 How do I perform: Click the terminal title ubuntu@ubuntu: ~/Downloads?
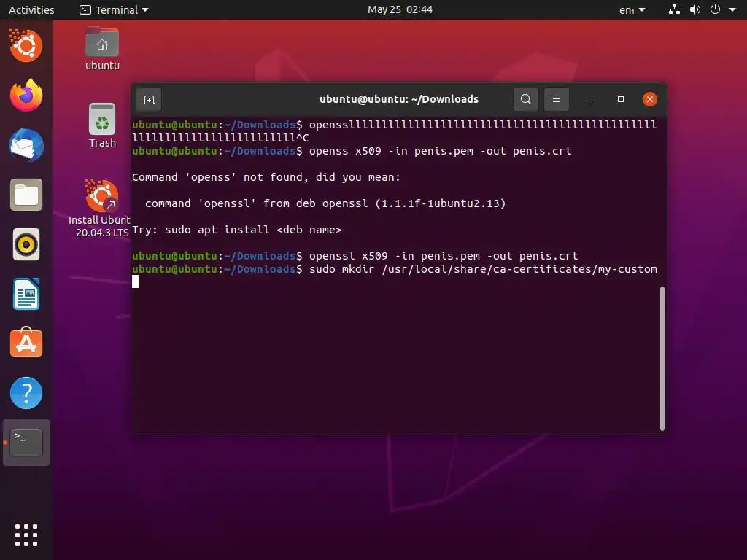click(x=399, y=99)
